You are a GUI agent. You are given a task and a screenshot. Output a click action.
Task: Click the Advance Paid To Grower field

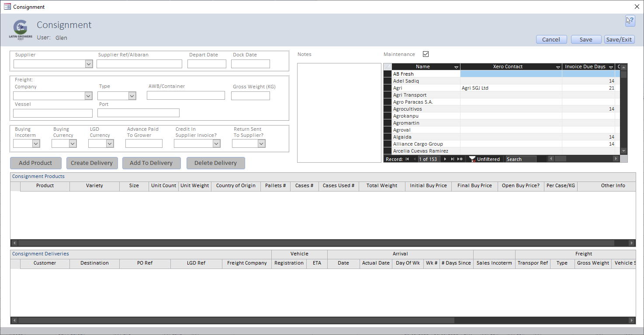pyautogui.click(x=144, y=143)
